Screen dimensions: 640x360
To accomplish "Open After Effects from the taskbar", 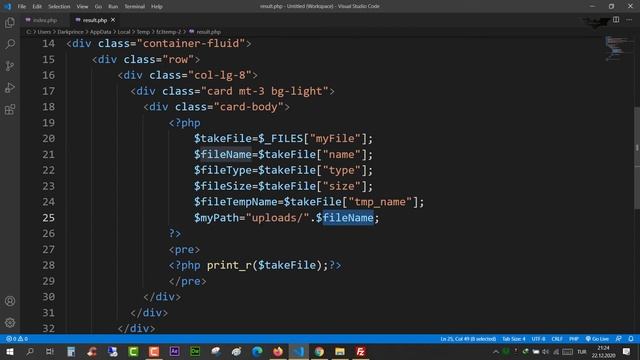I will pyautogui.click(x=174, y=351).
